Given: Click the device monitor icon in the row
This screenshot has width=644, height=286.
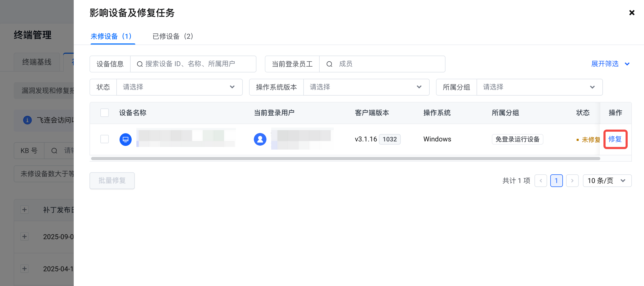Looking at the screenshot, I should click(126, 139).
